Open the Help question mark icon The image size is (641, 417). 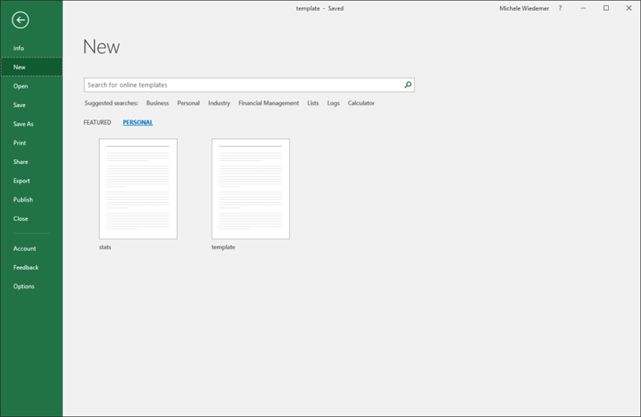coord(560,8)
